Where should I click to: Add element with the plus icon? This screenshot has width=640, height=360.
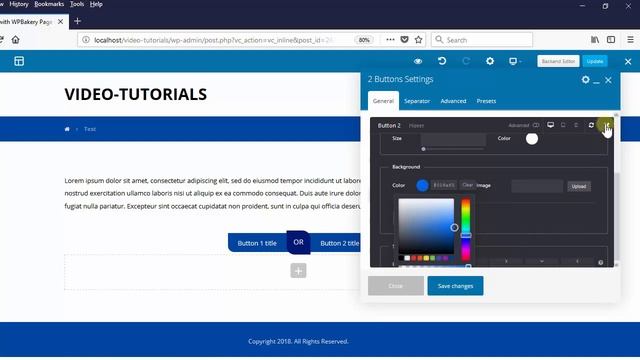298,271
